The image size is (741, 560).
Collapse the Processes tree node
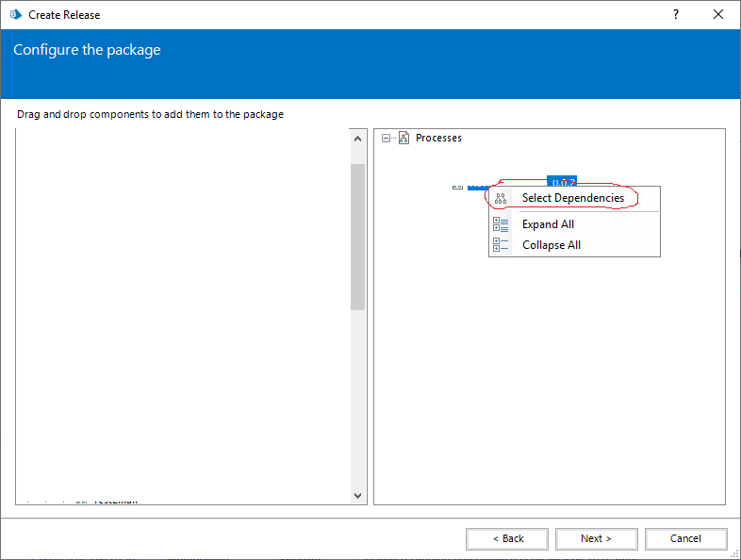coord(386,138)
